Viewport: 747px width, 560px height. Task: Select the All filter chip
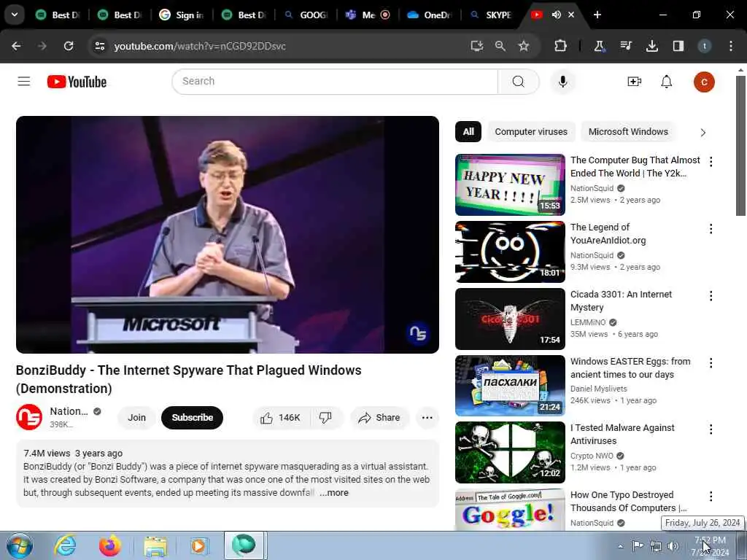pos(468,132)
